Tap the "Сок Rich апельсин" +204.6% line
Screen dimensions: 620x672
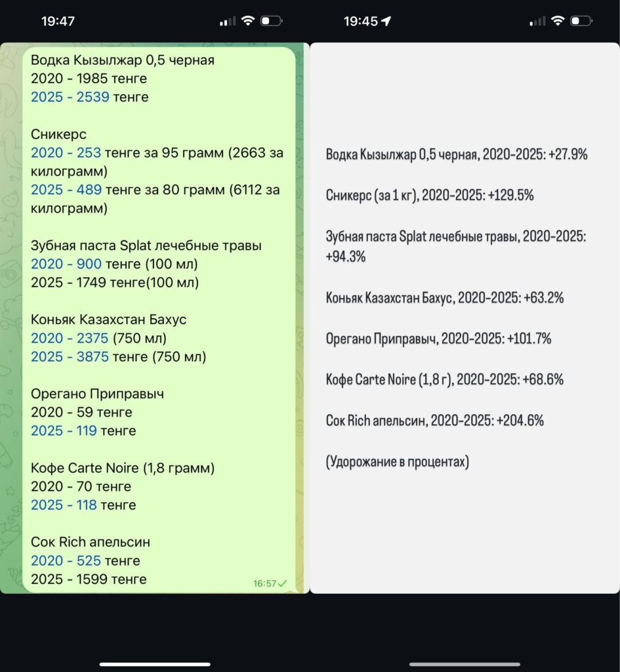[x=435, y=421]
